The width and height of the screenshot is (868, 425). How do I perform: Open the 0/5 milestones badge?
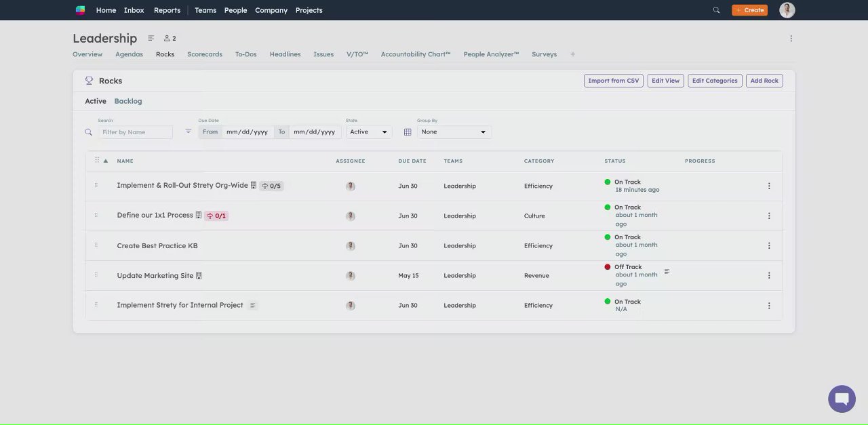(x=271, y=186)
